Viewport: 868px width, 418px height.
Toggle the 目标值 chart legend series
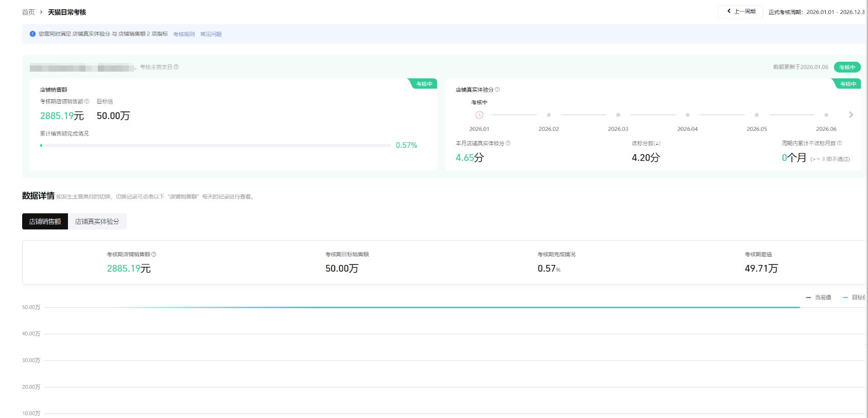[x=854, y=297]
